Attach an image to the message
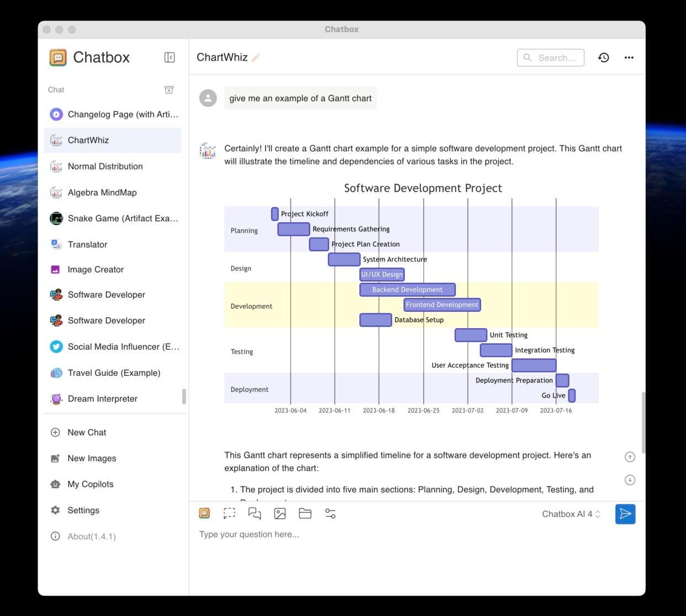 279,513
